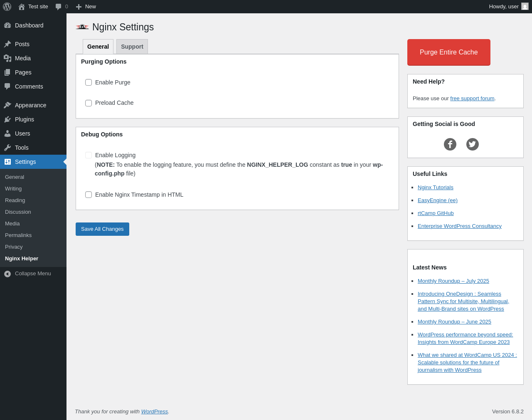Screen dimensions: 532x420
Task: Open the comments bubble in admin bar
Action: (59, 7)
